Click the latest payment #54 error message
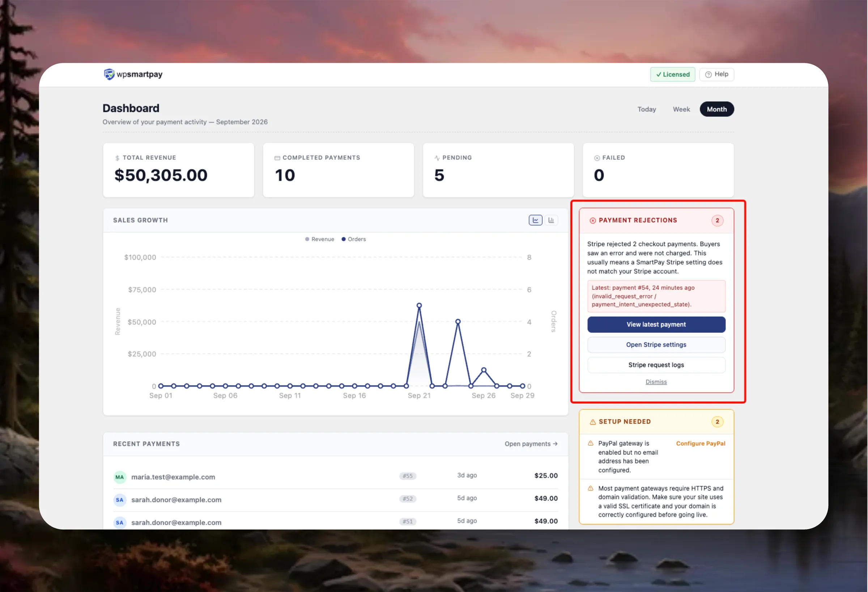The height and width of the screenshot is (592, 868). coord(656,296)
